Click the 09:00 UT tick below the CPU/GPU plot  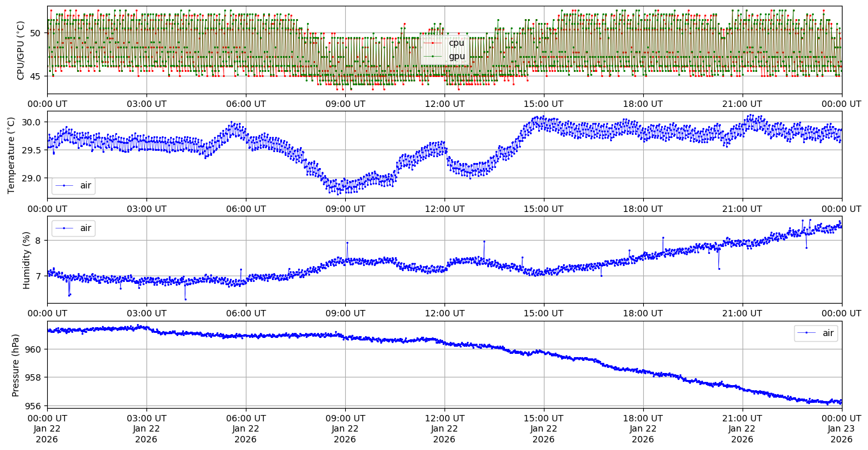coord(345,103)
